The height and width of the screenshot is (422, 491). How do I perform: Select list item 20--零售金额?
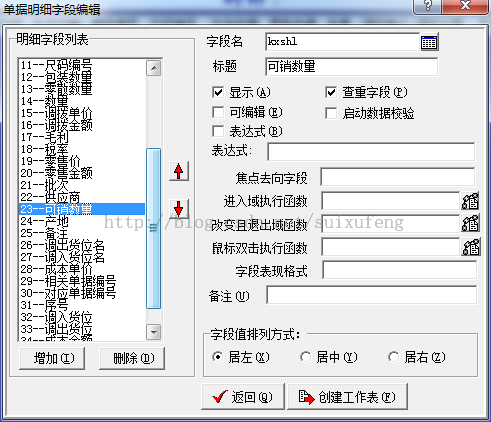pos(82,173)
